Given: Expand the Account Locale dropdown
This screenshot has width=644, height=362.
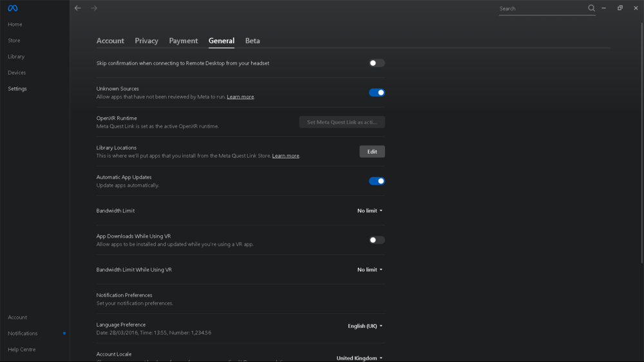Looking at the screenshot, I should pos(359,358).
